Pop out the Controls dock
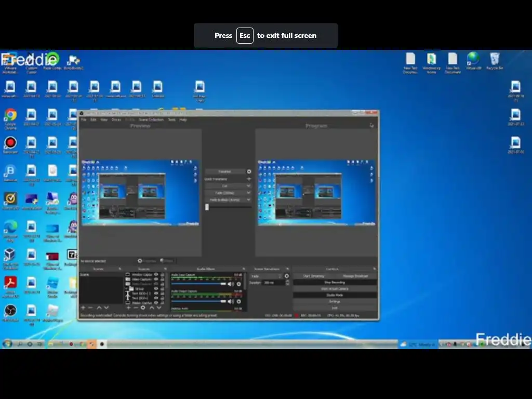The image size is (532, 399). coord(374,269)
